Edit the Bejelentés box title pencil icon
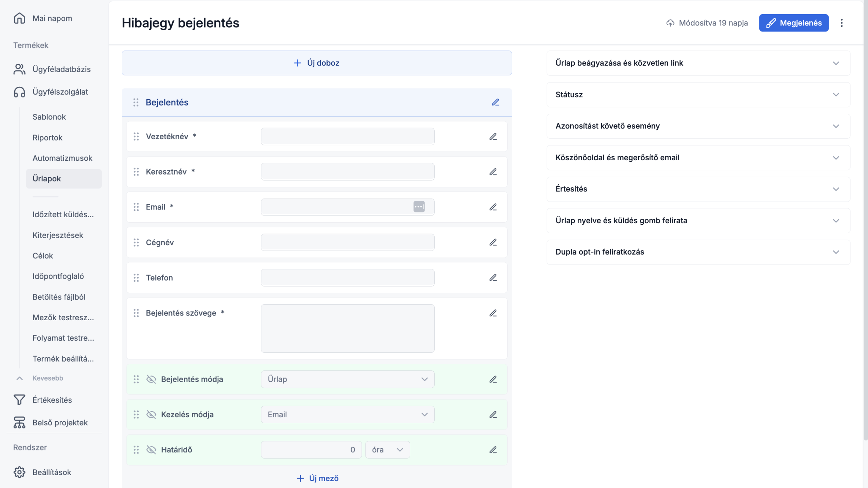 495,102
